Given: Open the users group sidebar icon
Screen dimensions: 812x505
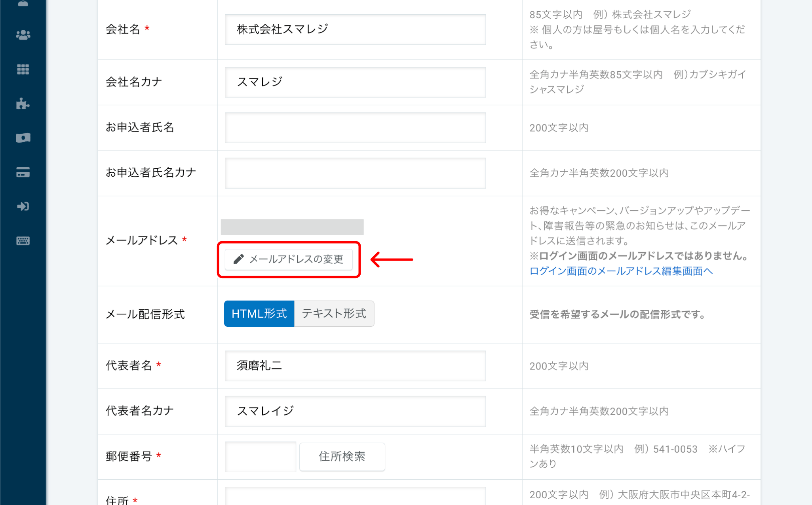Looking at the screenshot, I should pos(23,35).
